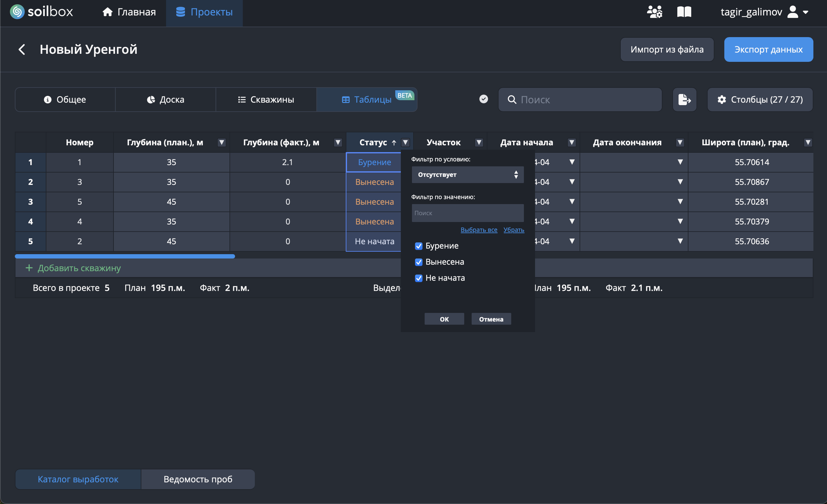The height and width of the screenshot is (504, 827).
Task: Open the users management icon
Action: pyautogui.click(x=654, y=12)
